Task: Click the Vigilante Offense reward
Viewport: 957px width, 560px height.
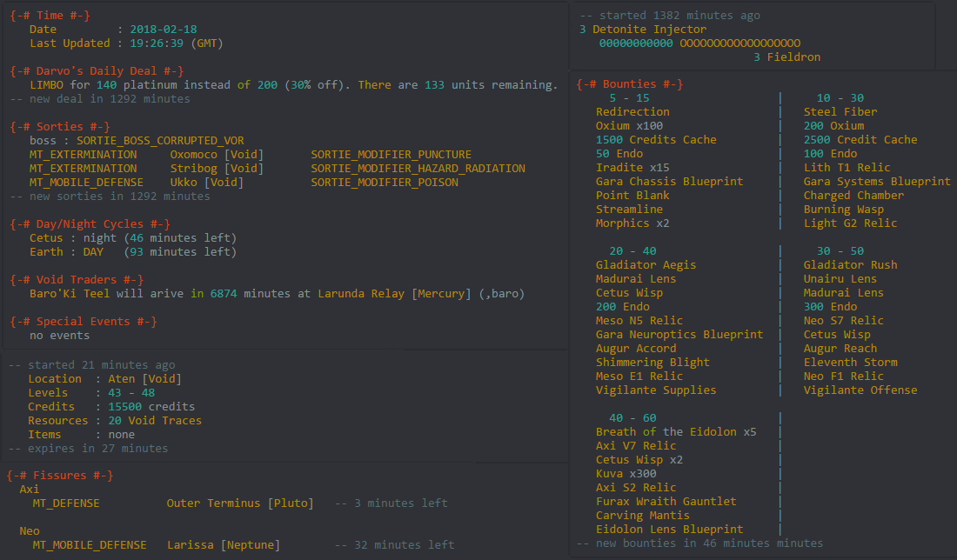Action: (860, 390)
